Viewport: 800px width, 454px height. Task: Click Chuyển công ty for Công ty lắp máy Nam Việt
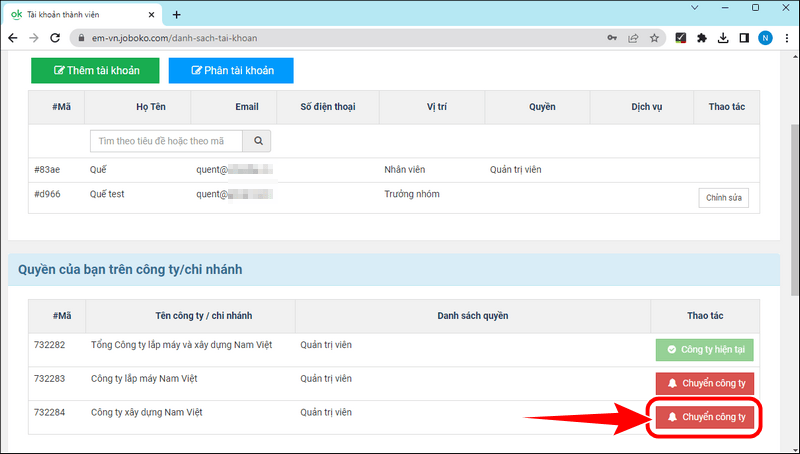pyautogui.click(x=705, y=384)
